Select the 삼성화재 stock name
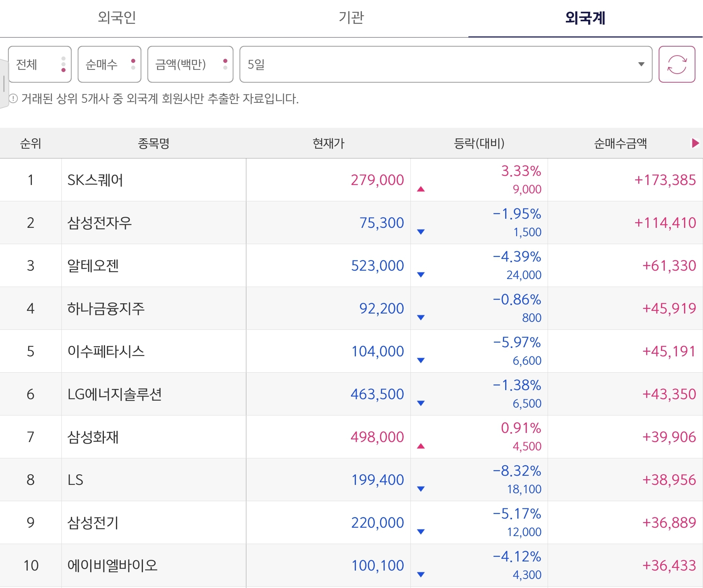Viewport: 703px width, 588px height. tap(93, 437)
